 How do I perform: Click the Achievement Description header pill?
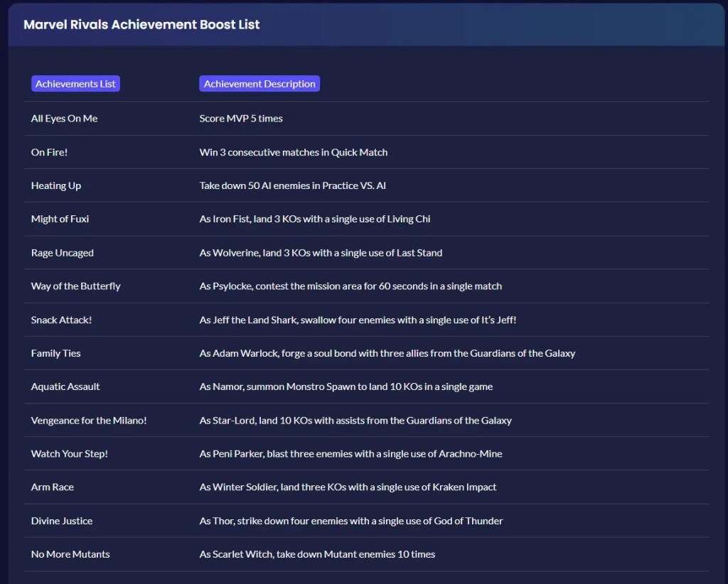[259, 83]
